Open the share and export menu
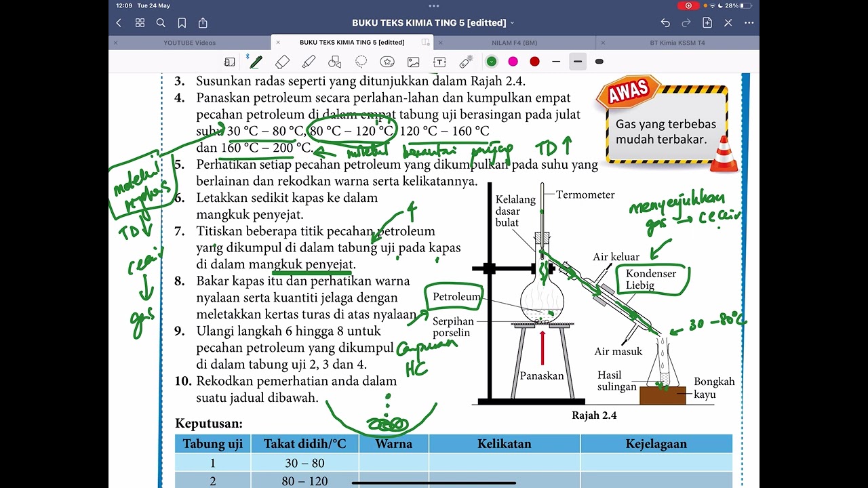Viewport: 868px width, 488px height. click(203, 23)
